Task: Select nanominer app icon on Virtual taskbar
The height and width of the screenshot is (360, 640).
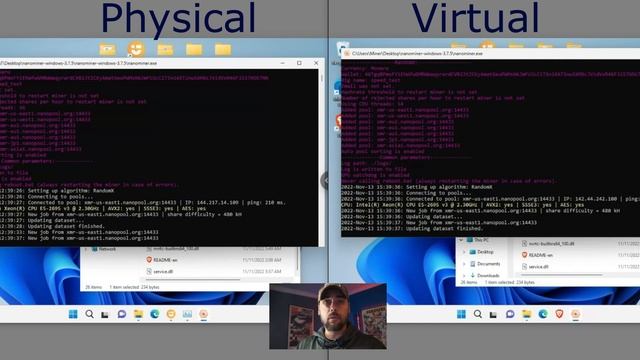Action: tap(576, 314)
